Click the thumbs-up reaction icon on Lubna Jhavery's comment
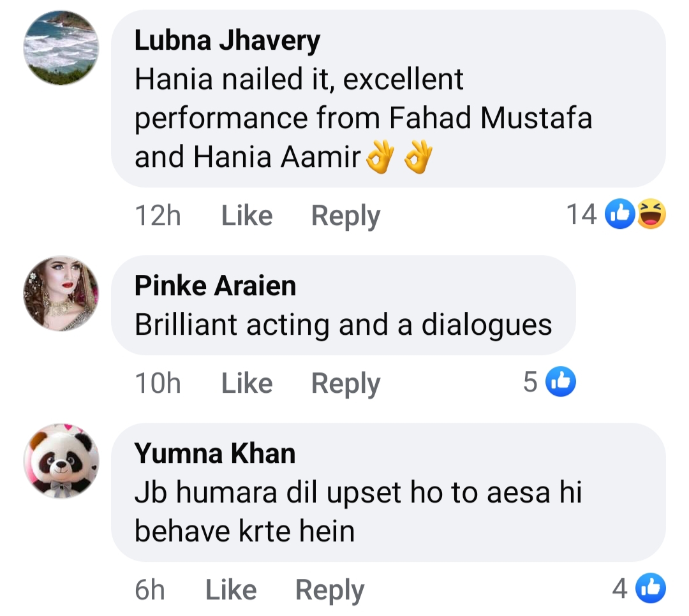Screen dimensions: 689x616 click(624, 215)
